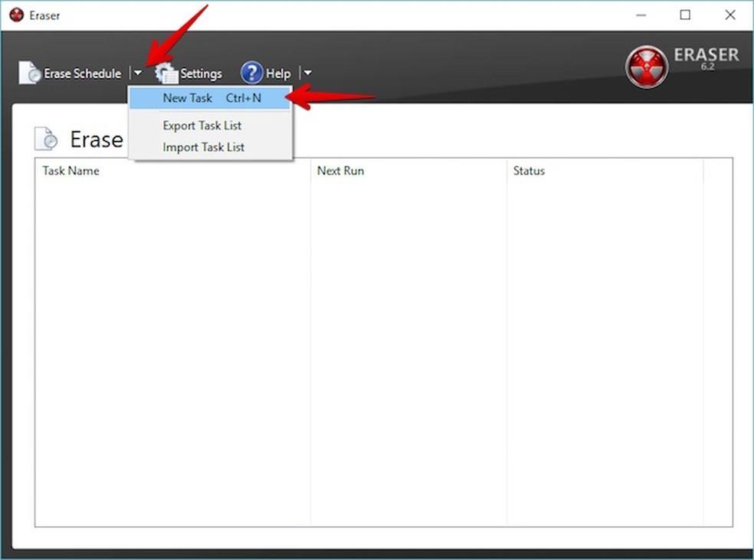The height and width of the screenshot is (560, 754).
Task: Open the Help dropdown arrow
Action: coord(307,72)
